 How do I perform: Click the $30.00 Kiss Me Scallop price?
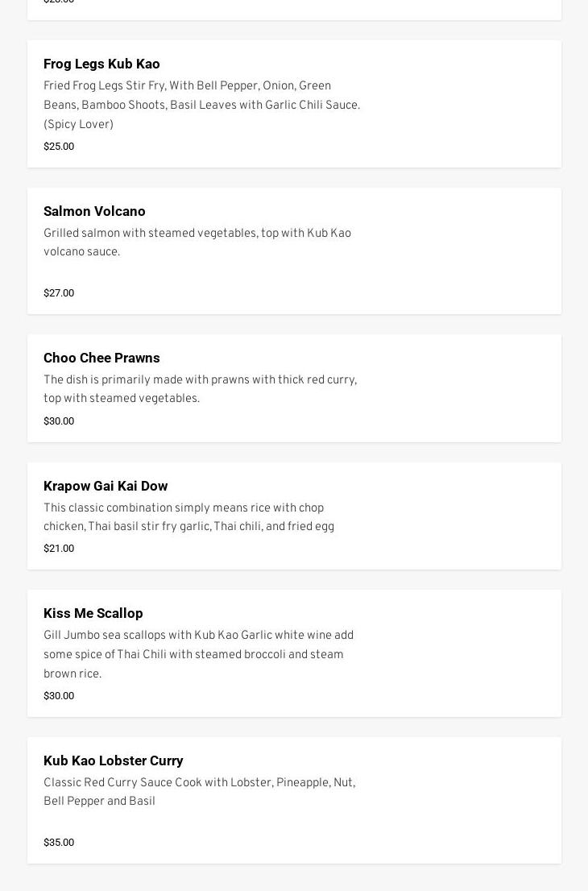pyautogui.click(x=59, y=696)
